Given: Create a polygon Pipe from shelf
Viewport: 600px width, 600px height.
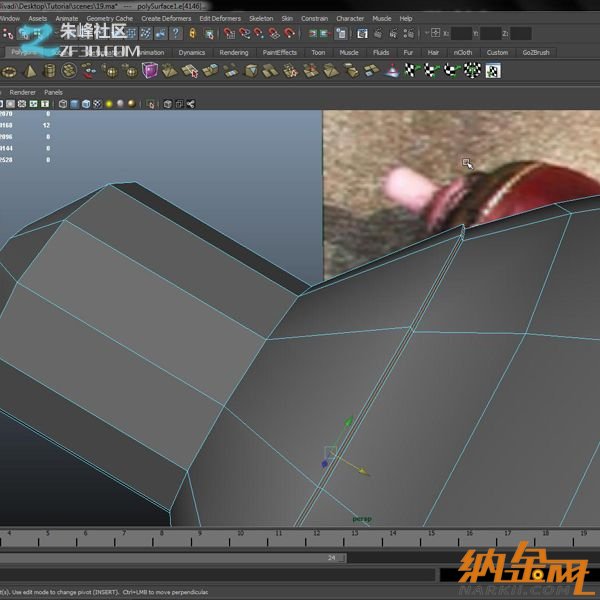Looking at the screenshot, I should [49, 71].
